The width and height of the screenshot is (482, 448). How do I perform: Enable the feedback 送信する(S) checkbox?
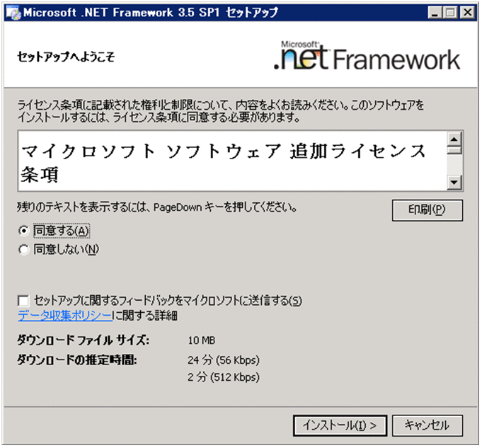23,301
